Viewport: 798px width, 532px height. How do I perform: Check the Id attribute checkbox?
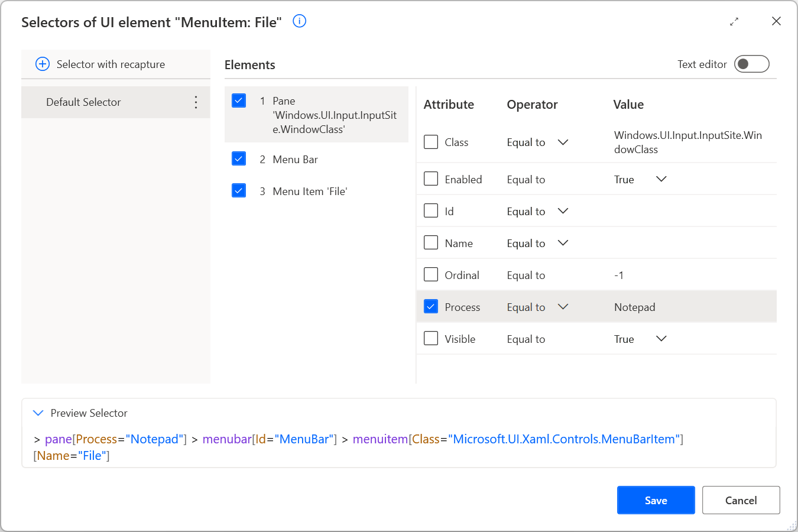430,210
